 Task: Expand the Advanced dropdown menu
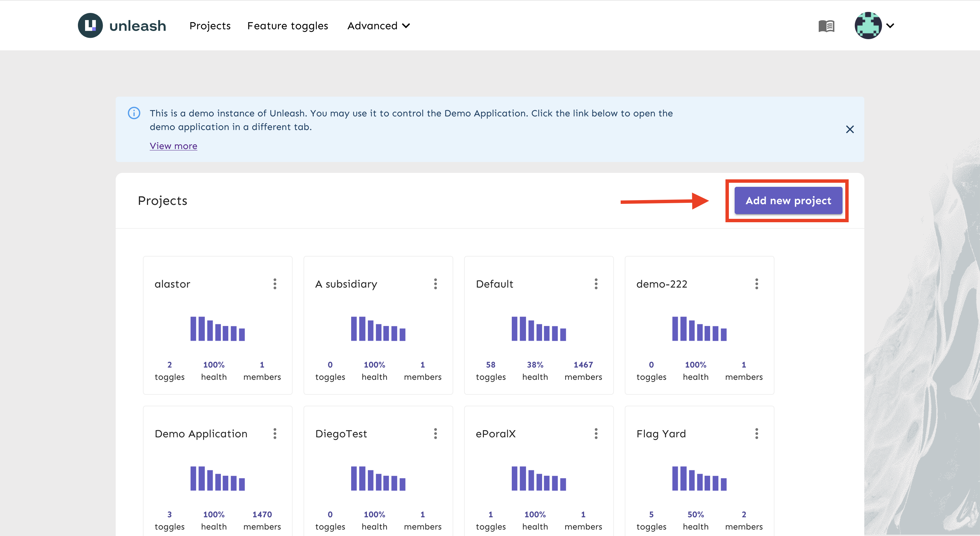tap(378, 26)
